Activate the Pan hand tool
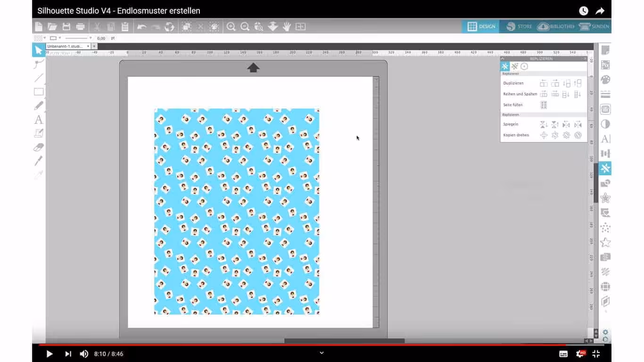This screenshot has width=644, height=362. coord(287,27)
